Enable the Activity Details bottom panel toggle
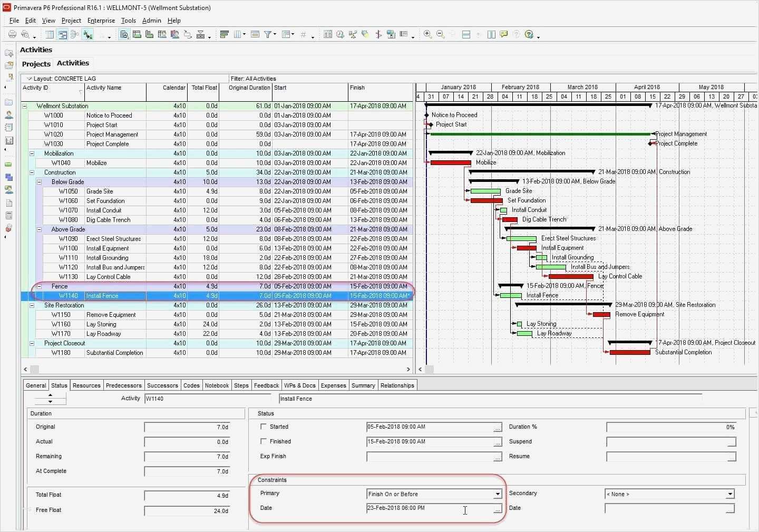 tap(466, 34)
